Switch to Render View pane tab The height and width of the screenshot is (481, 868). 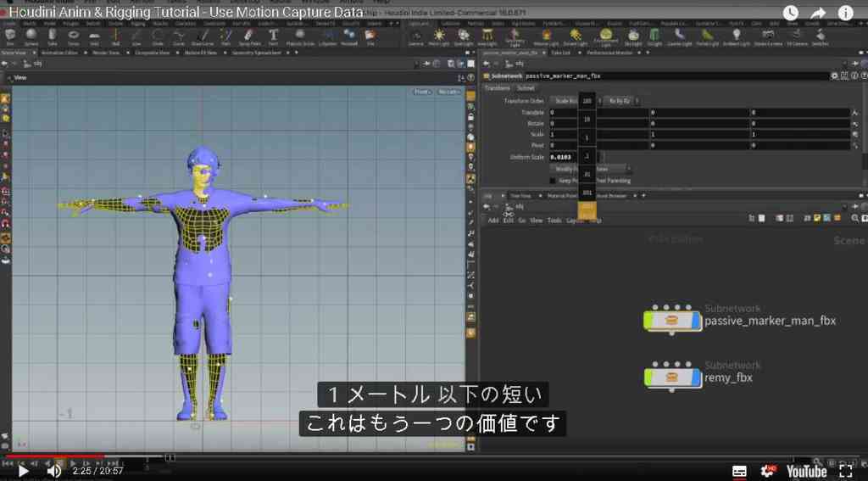106,53
